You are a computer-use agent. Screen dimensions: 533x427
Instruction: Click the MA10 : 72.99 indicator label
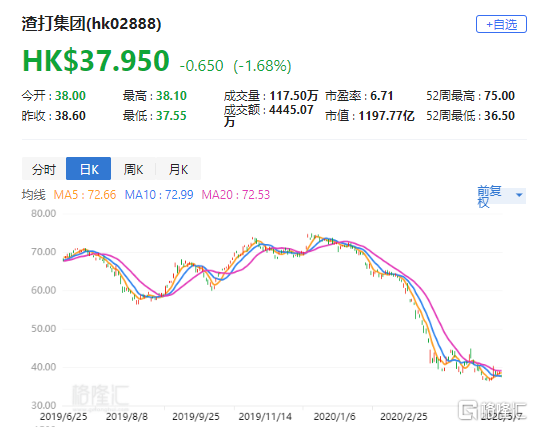(x=159, y=195)
